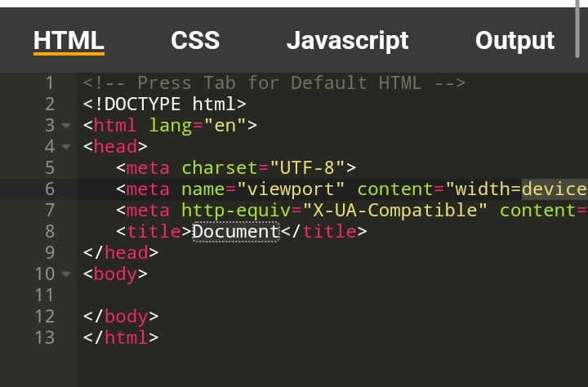Click the http-equiv="X-UA-Compatible" text

pos(334,211)
